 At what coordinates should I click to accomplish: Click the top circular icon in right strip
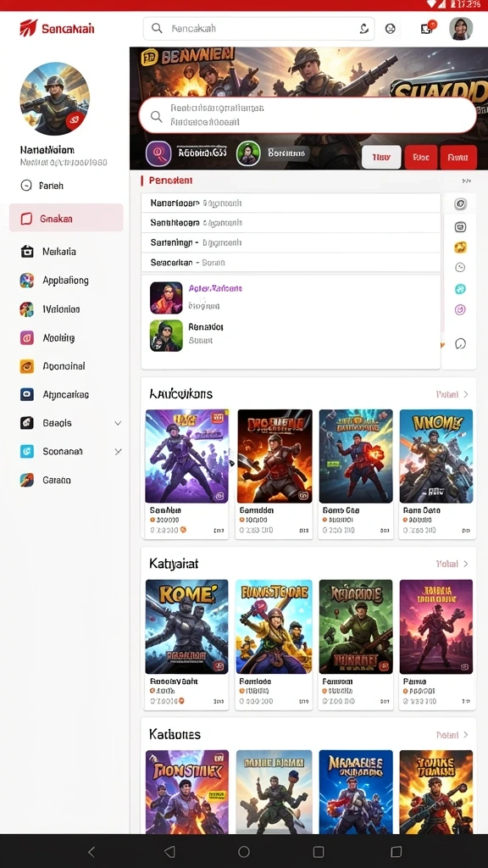coord(460,203)
